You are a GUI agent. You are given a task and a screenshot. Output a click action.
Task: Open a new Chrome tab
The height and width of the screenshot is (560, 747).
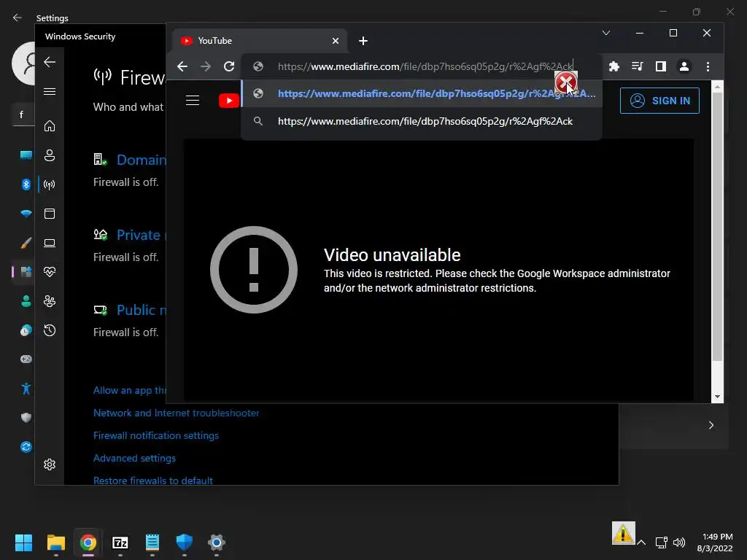tap(363, 41)
